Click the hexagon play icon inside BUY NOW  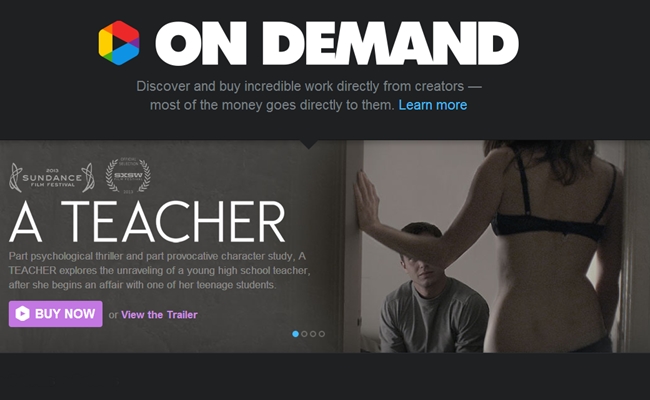(x=22, y=314)
